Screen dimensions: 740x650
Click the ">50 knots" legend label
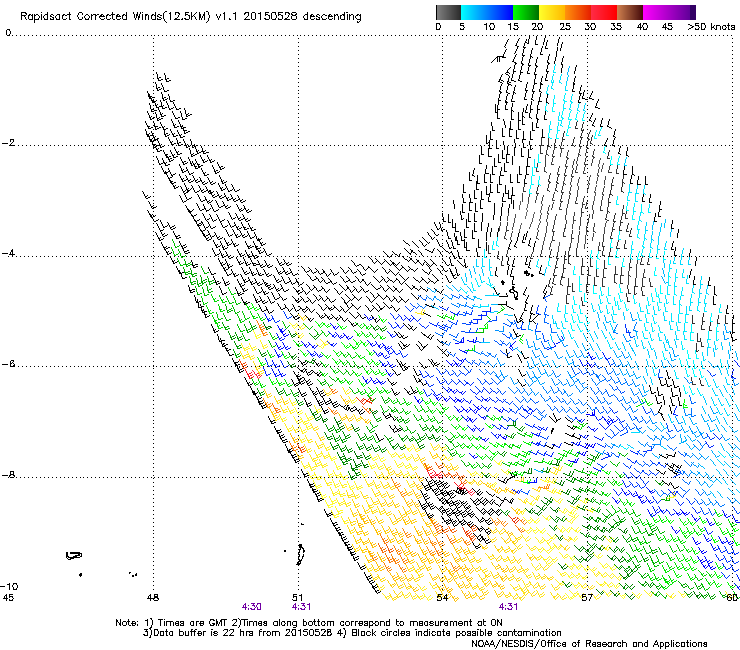pos(711,27)
